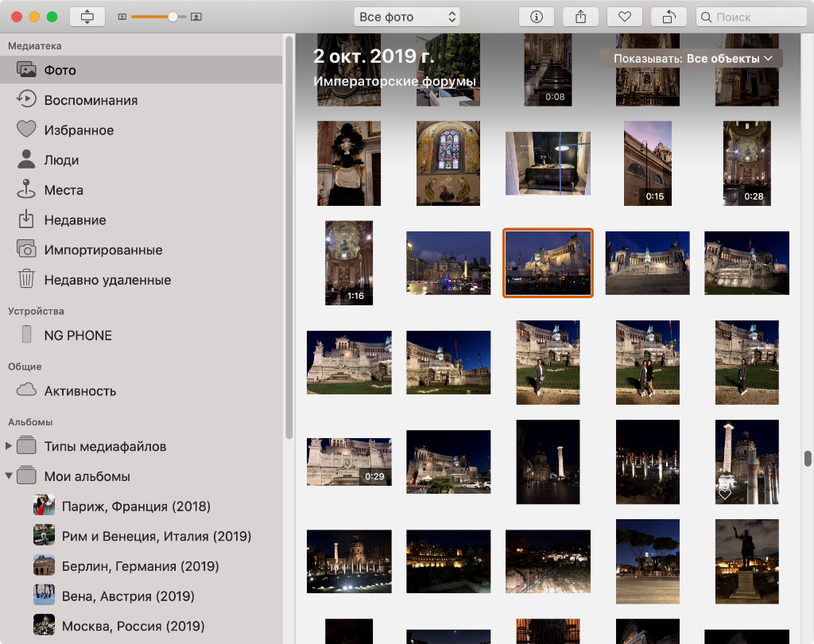The image size is (814, 644).
Task: Rotate the photo with the rotate icon
Action: [x=668, y=17]
